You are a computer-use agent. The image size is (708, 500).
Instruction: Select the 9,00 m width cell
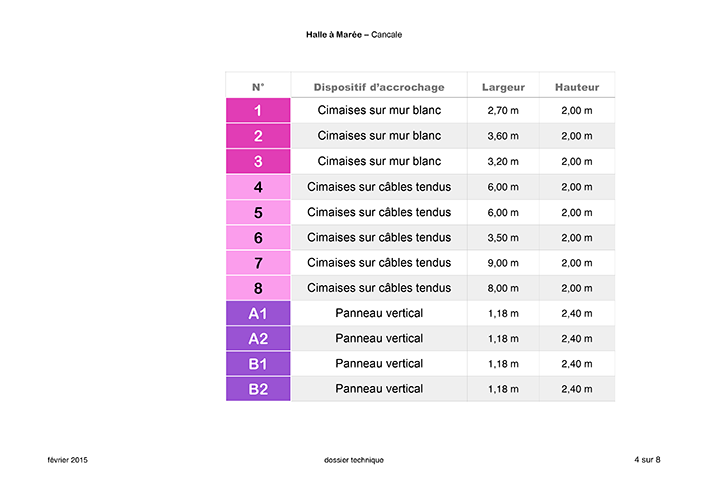click(x=503, y=263)
